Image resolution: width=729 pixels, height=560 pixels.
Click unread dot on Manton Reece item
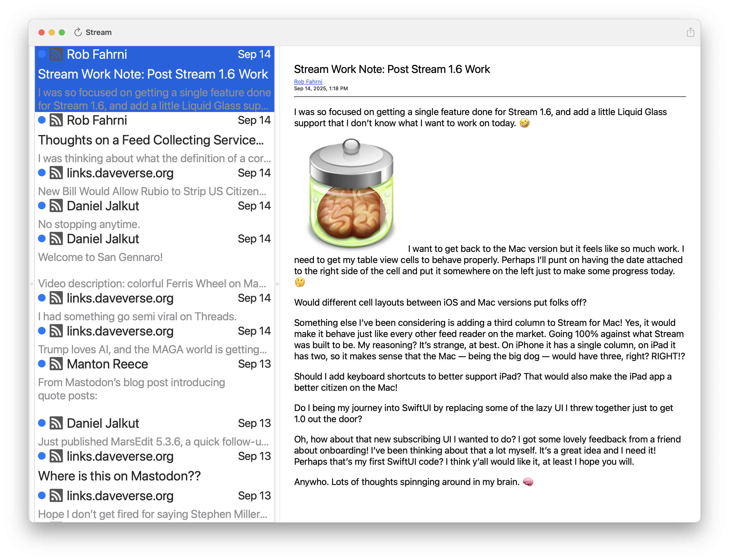42,363
